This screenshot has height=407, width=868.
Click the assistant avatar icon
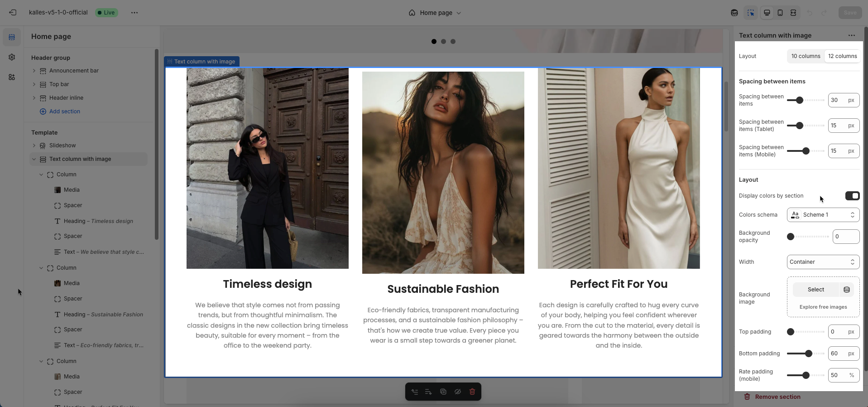coord(734,13)
